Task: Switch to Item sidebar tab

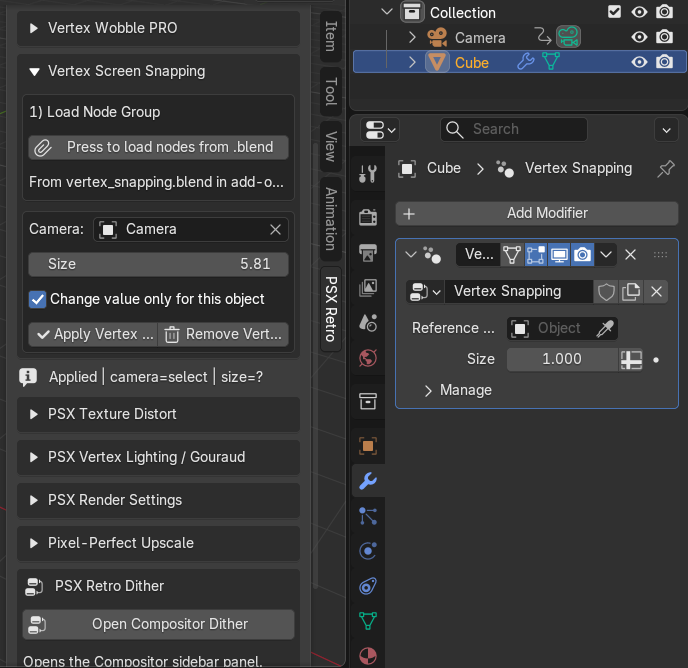Action: [331, 36]
